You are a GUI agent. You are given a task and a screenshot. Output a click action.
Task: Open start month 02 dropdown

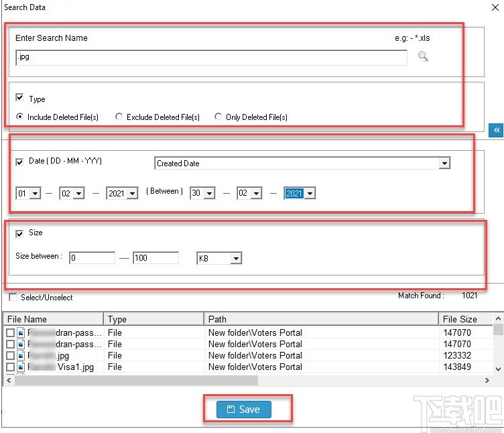(x=79, y=194)
